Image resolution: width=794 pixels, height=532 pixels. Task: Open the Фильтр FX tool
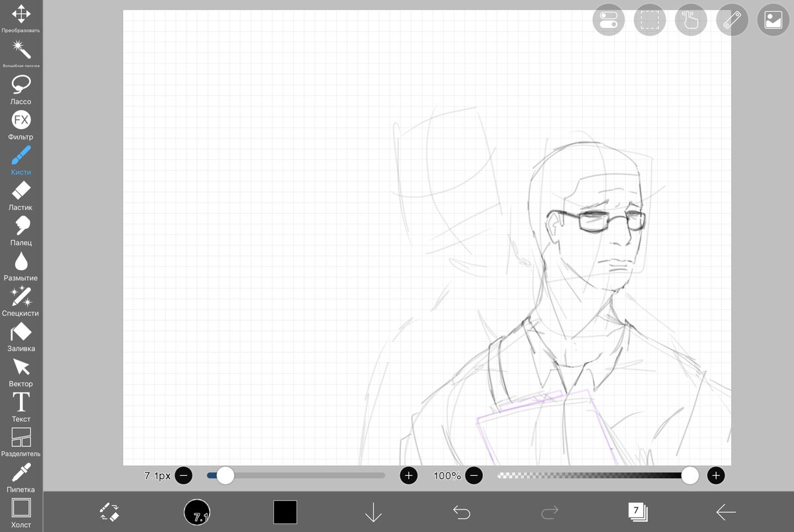pos(21,124)
